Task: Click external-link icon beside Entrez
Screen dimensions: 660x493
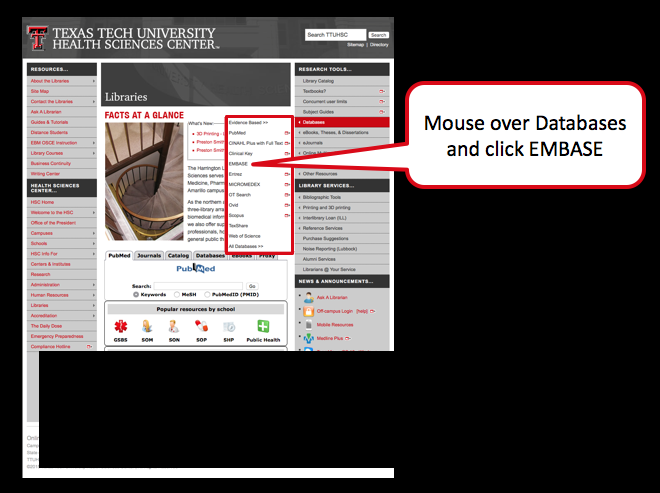Action: tap(287, 174)
